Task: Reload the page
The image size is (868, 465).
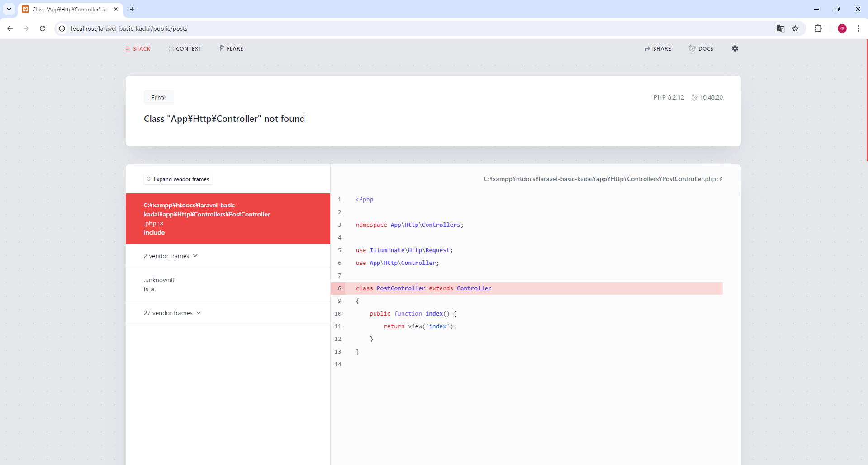Action: click(x=43, y=29)
